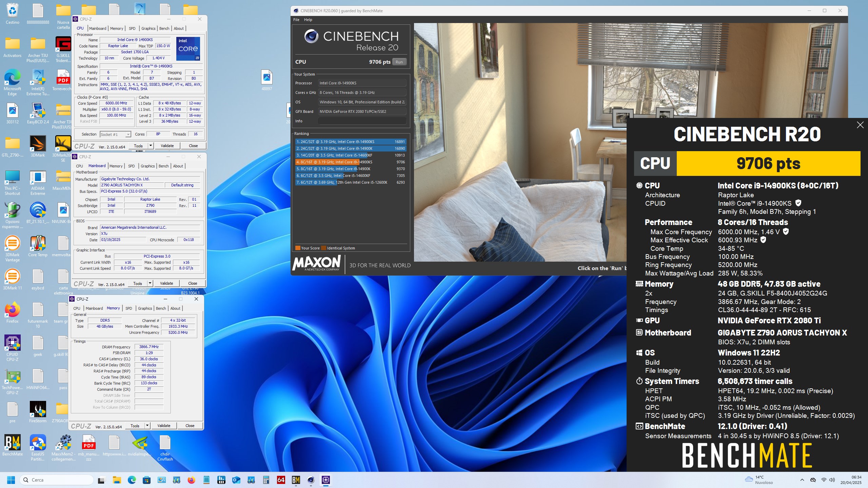
Task: Open EasyBCD 2.4 desktop icon
Action: tap(38, 113)
